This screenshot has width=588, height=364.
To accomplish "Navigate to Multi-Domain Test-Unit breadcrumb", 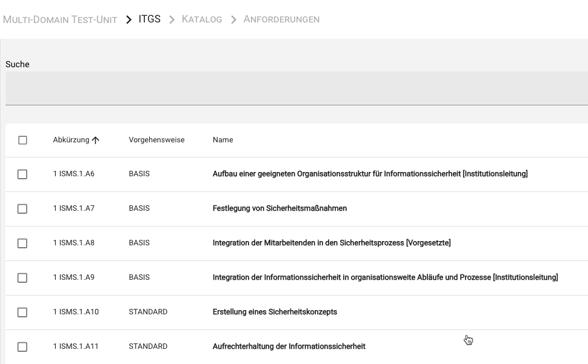I will 59,19.
